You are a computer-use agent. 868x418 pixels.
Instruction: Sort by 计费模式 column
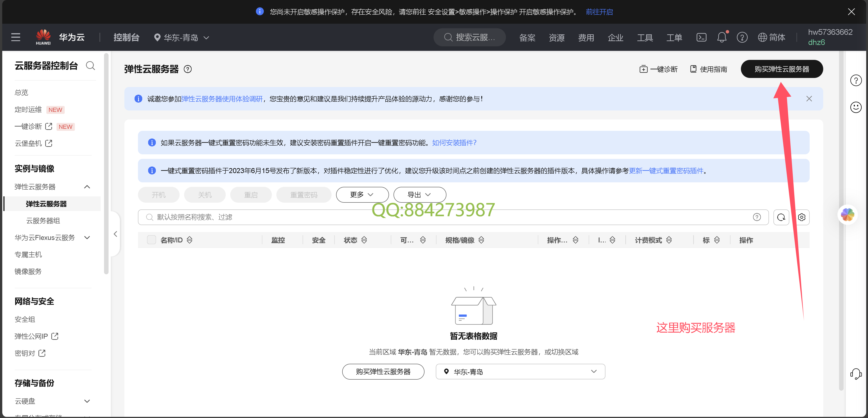coord(669,240)
